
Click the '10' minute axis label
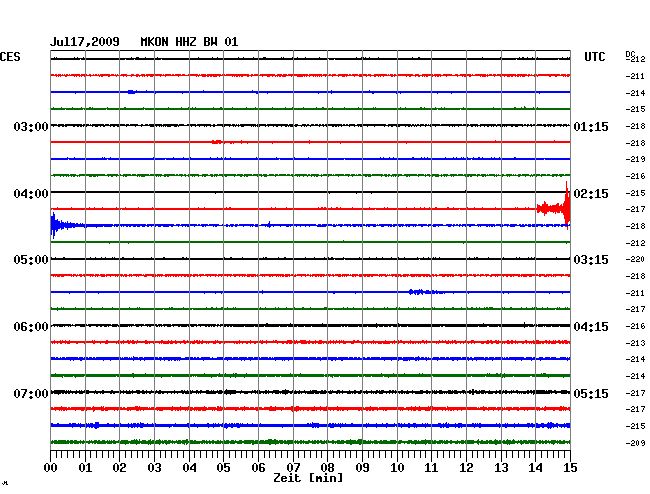[x=397, y=467]
